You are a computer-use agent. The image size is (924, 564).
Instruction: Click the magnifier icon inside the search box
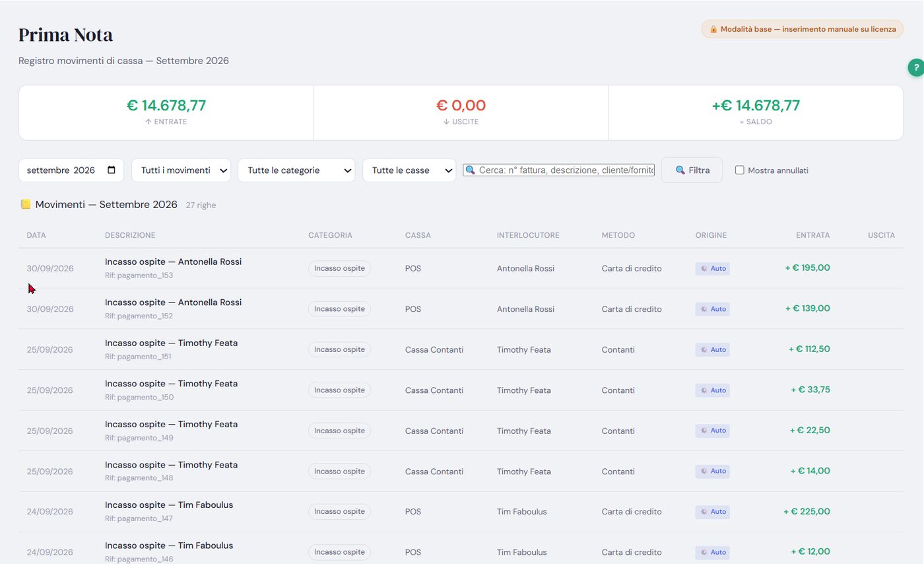(x=470, y=170)
